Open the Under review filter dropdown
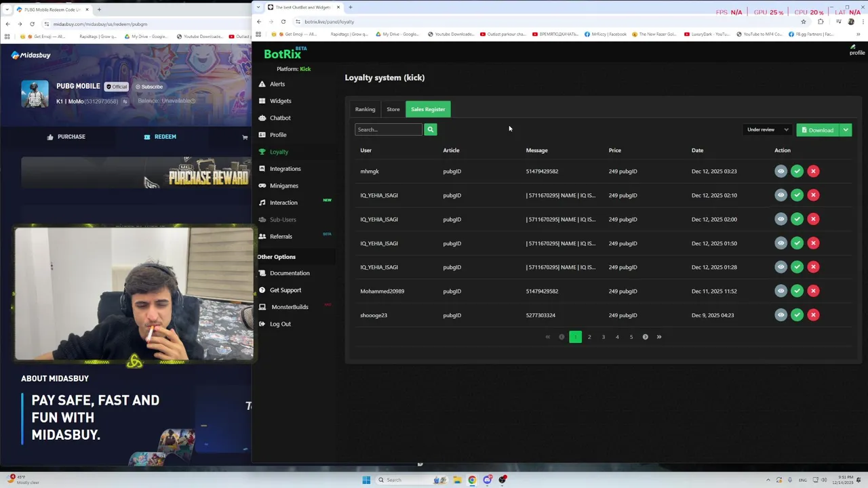868x488 pixels. pyautogui.click(x=768, y=130)
